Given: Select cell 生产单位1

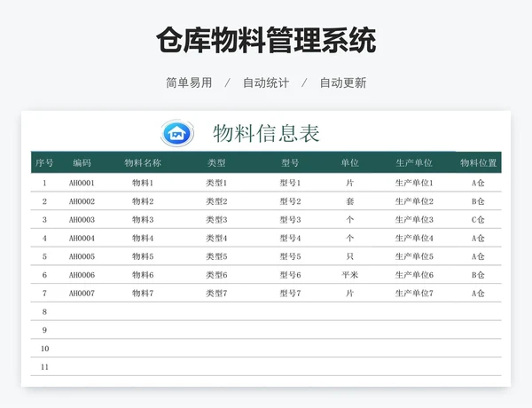Looking at the screenshot, I should coord(414,183).
